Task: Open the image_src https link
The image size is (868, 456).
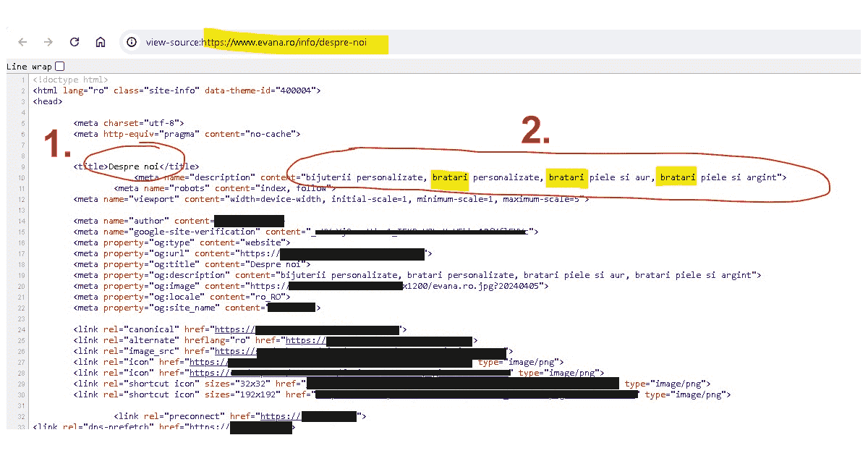Action: [234, 350]
